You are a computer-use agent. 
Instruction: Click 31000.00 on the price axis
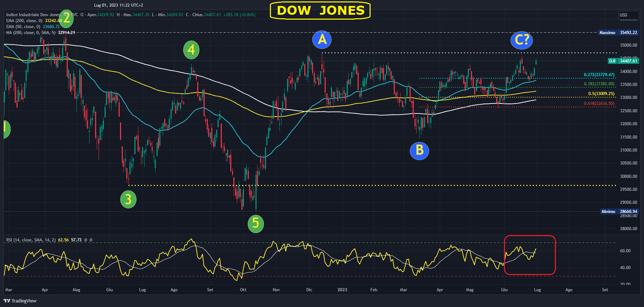point(629,150)
